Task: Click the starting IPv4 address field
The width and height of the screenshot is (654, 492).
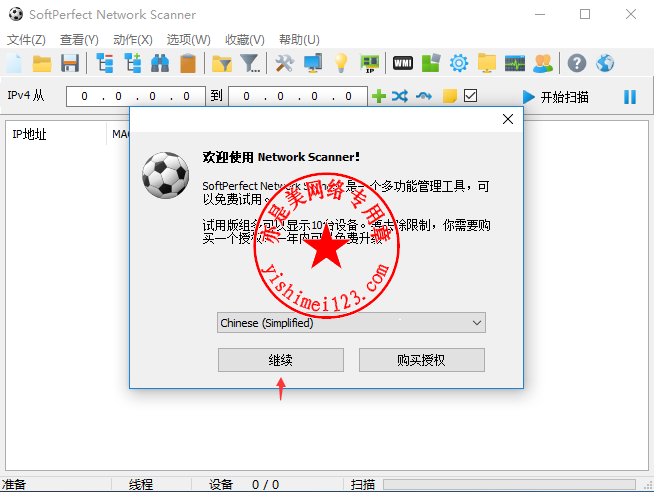Action: pos(136,96)
